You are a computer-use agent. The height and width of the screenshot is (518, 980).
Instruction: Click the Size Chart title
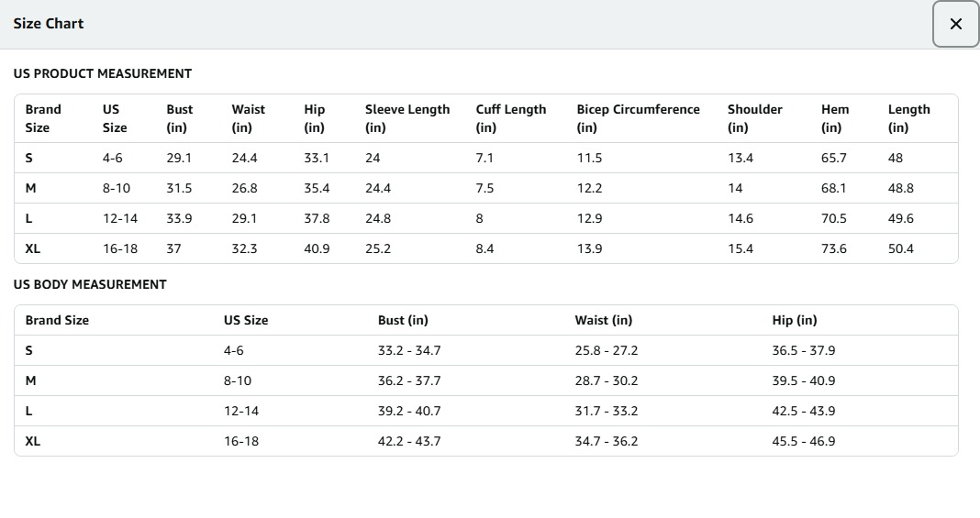click(49, 24)
